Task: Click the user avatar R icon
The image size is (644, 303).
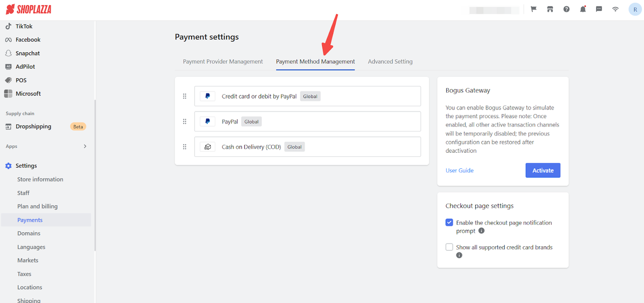Action: click(635, 9)
